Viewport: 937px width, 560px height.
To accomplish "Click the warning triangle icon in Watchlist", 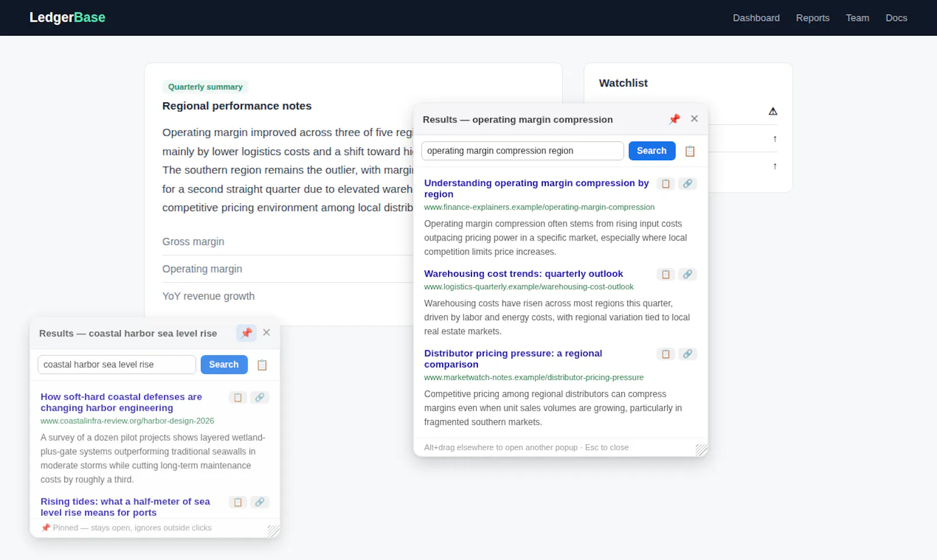I will pos(773,111).
